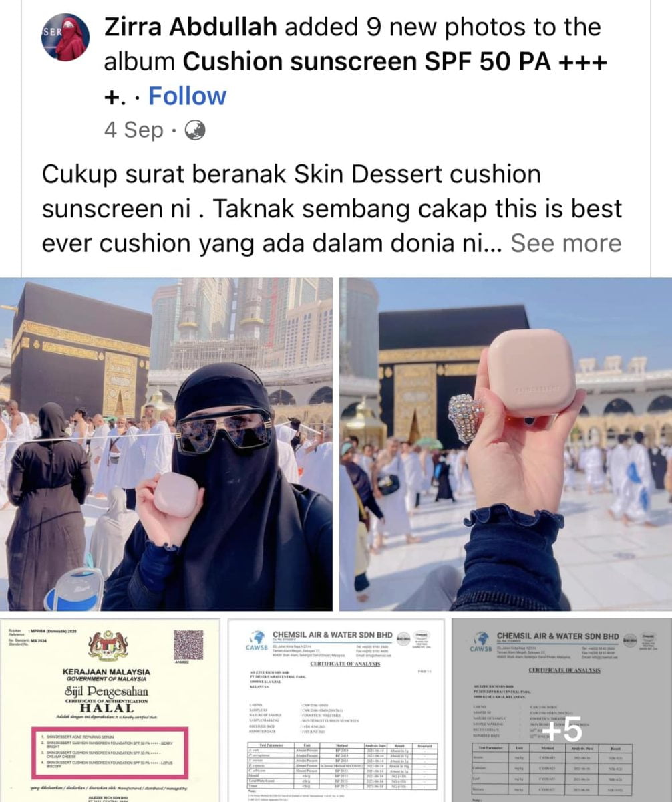Open the remaining photos via +5 overlay

pyautogui.click(x=562, y=730)
